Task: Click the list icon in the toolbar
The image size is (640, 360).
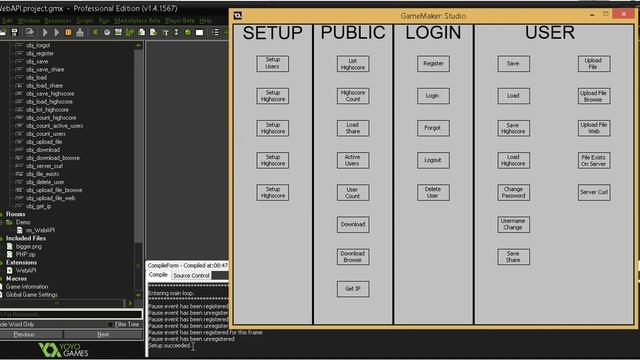Action: tap(215, 32)
